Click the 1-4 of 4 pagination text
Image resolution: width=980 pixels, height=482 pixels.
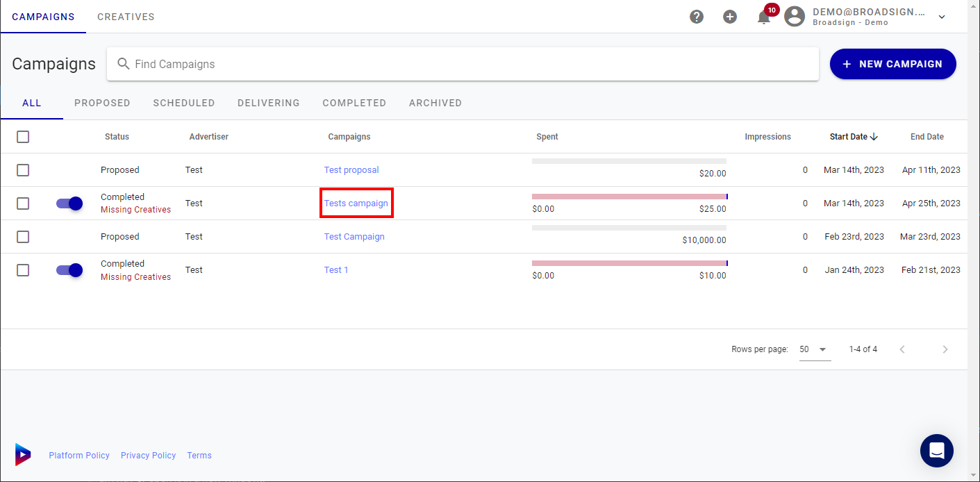coord(863,349)
